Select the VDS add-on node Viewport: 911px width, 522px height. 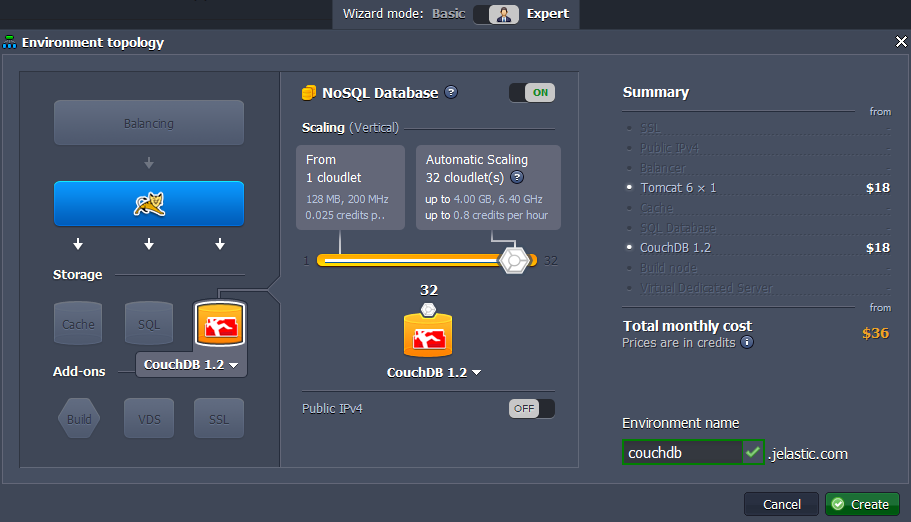click(149, 419)
